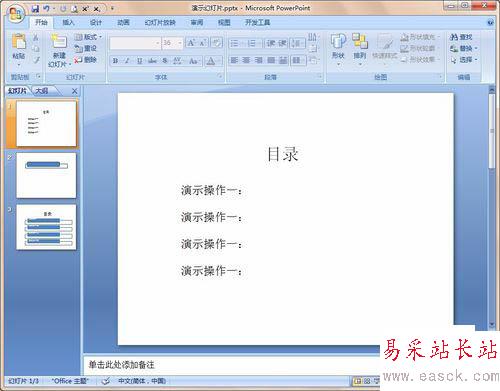
Task: Toggle underline formatting
Action: [x=139, y=61]
